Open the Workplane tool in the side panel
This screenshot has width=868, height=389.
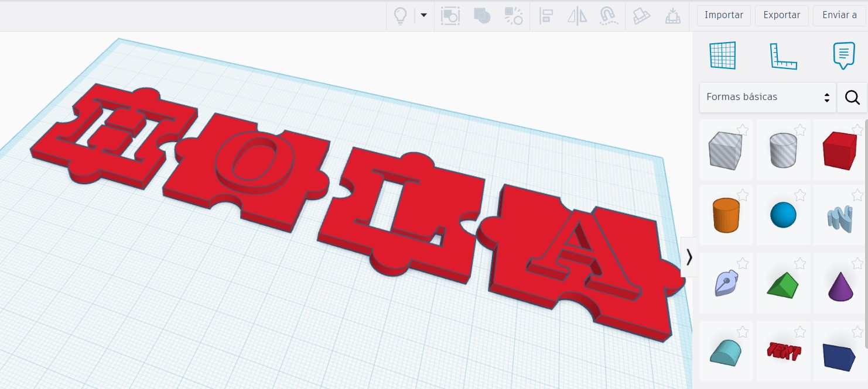(722, 56)
